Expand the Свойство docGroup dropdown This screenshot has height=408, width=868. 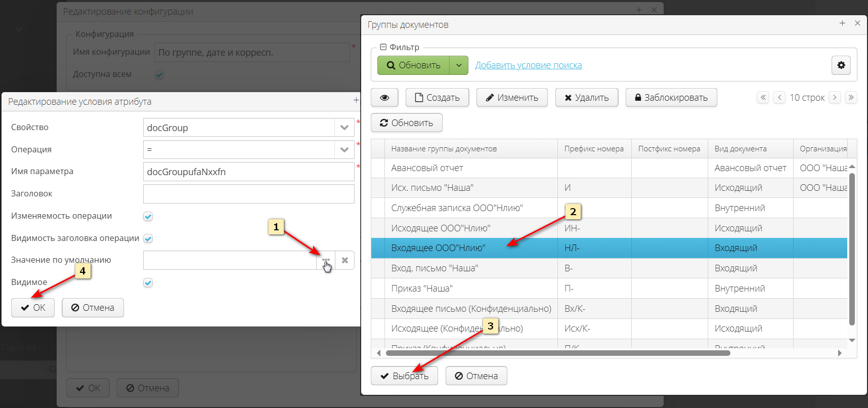pos(344,128)
